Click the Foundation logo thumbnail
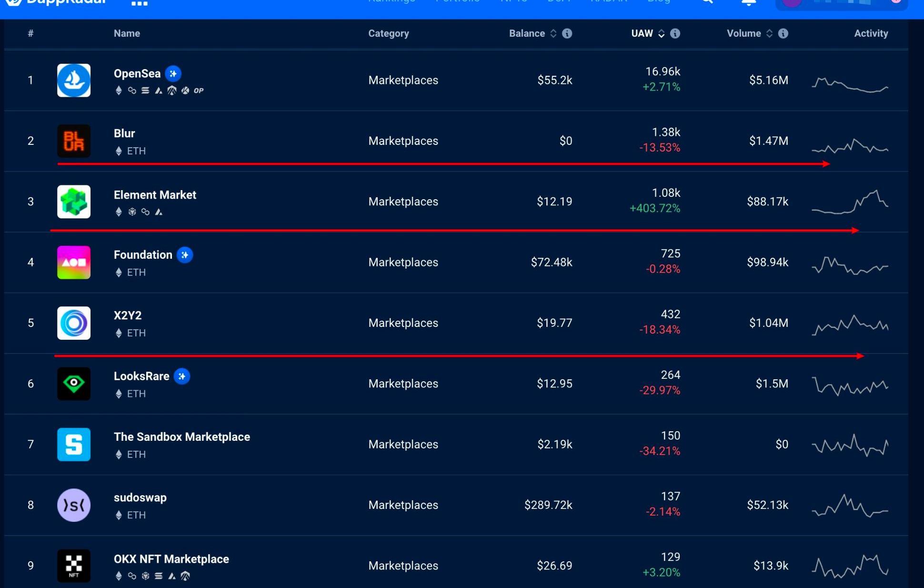Viewport: 924px width, 588px height. point(74,262)
